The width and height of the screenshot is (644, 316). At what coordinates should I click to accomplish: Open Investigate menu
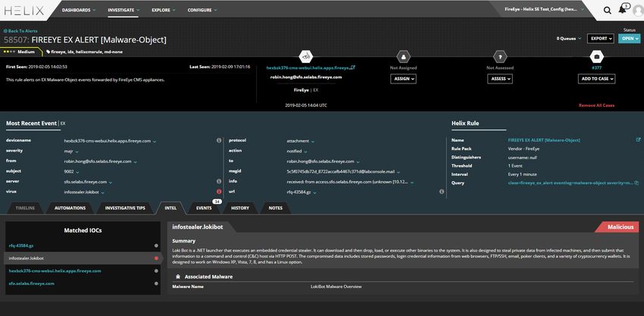tap(123, 10)
